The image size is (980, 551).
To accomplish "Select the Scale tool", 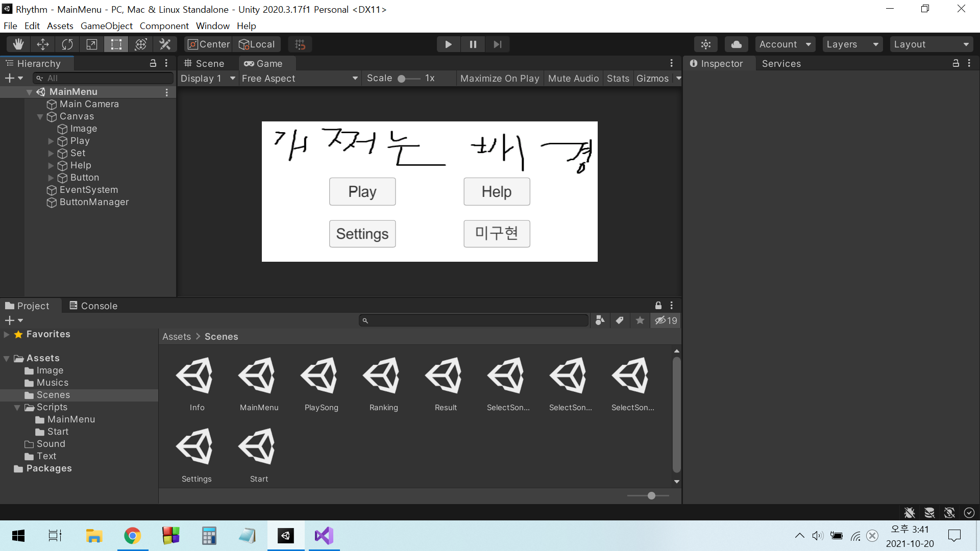I will tap(92, 44).
